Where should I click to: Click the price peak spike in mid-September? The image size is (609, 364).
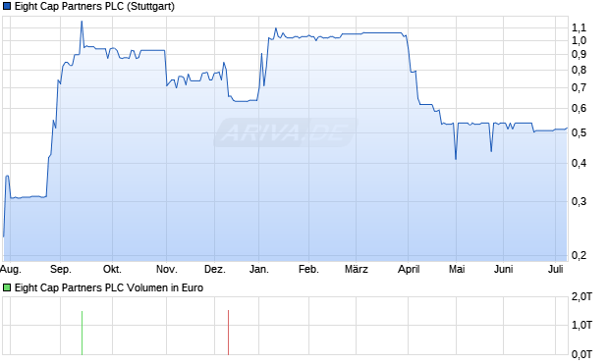pyautogui.click(x=82, y=22)
